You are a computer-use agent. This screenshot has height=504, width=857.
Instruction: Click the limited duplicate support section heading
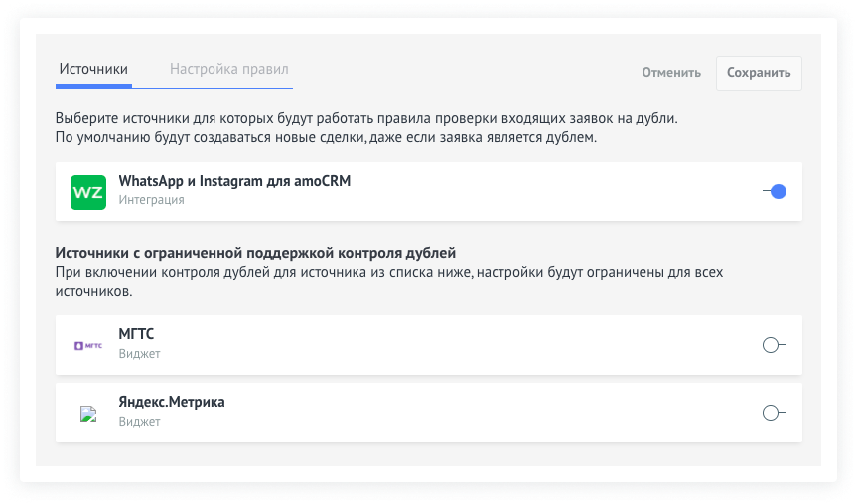[261, 252]
